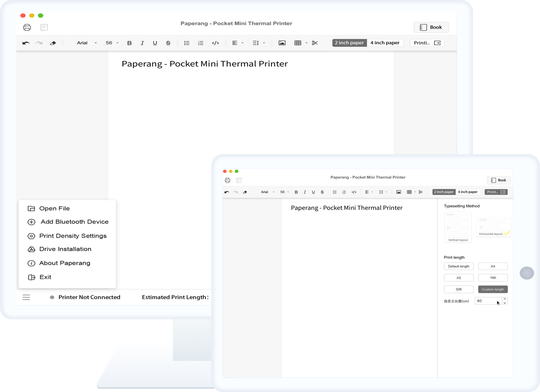Viewport: 540px width, 392px height.
Task: Switch paper size to 4 inch paper
Action: [385, 43]
